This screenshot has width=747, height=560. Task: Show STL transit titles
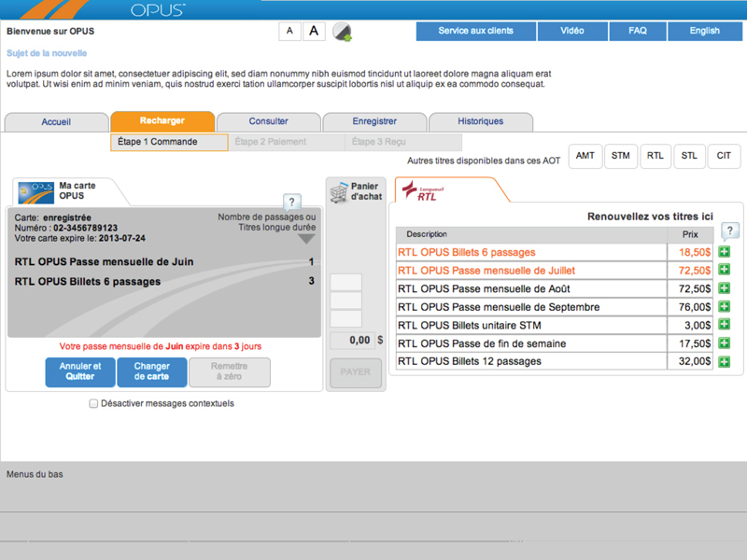[689, 156]
